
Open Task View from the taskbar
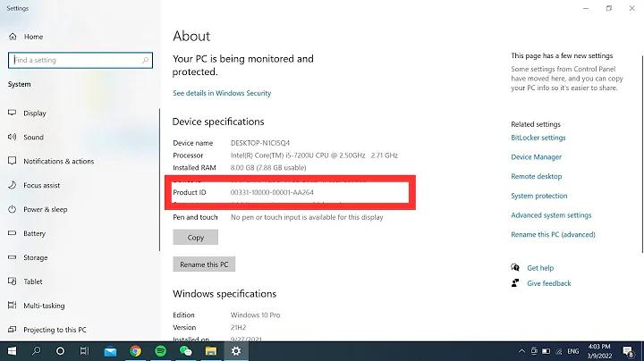pyautogui.click(x=84, y=351)
